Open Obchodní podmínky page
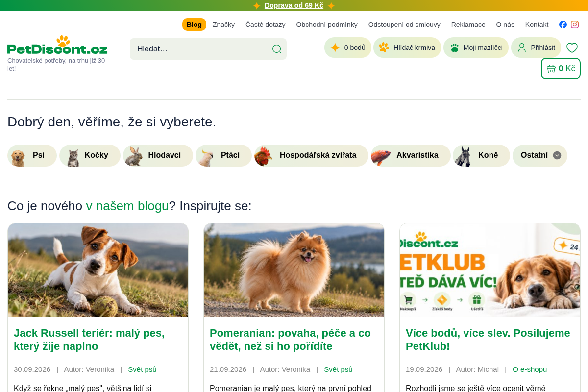The image size is (588, 392). coord(327,24)
